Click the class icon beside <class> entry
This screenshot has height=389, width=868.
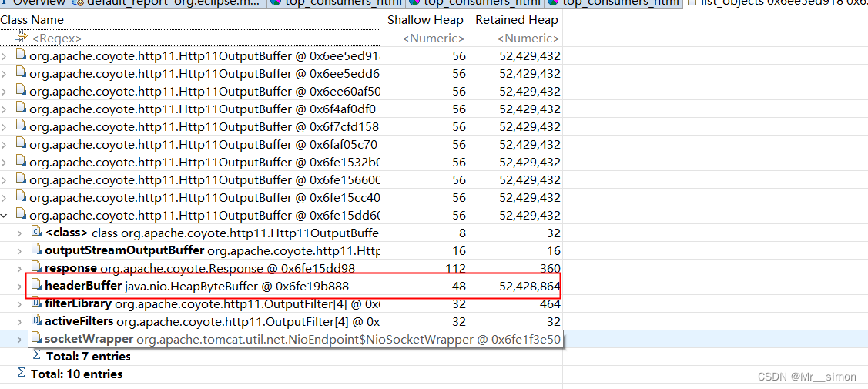36,233
